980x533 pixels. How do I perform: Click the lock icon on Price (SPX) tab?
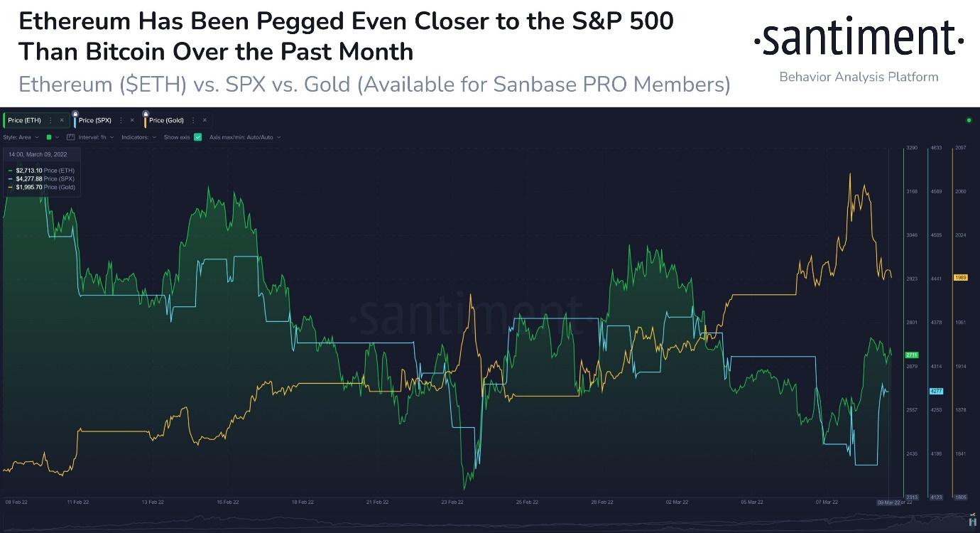(x=76, y=114)
